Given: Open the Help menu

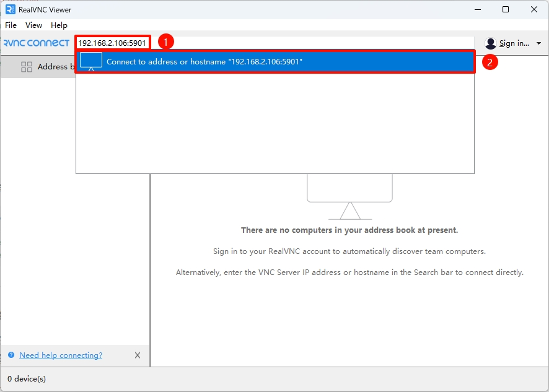Looking at the screenshot, I should pyautogui.click(x=59, y=25).
